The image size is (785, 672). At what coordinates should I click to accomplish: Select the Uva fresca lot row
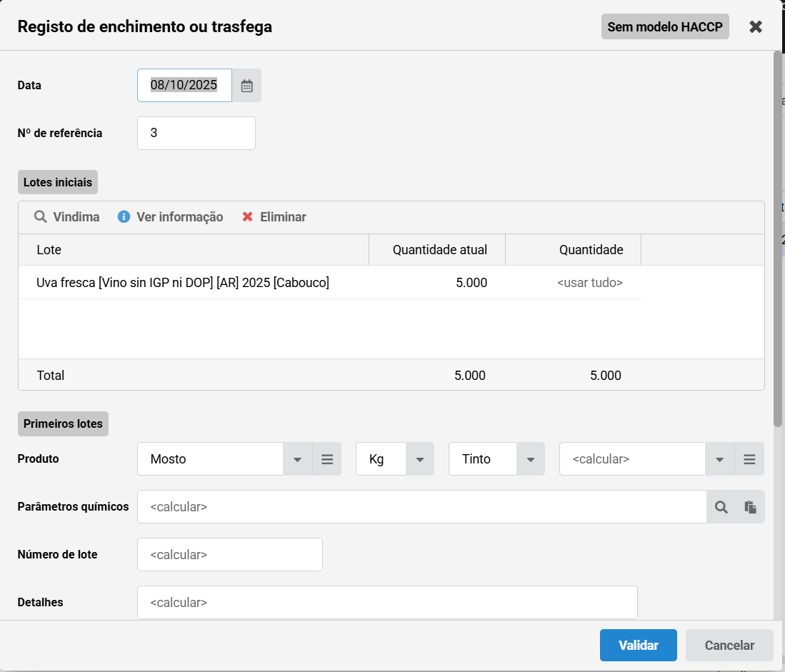pos(329,283)
